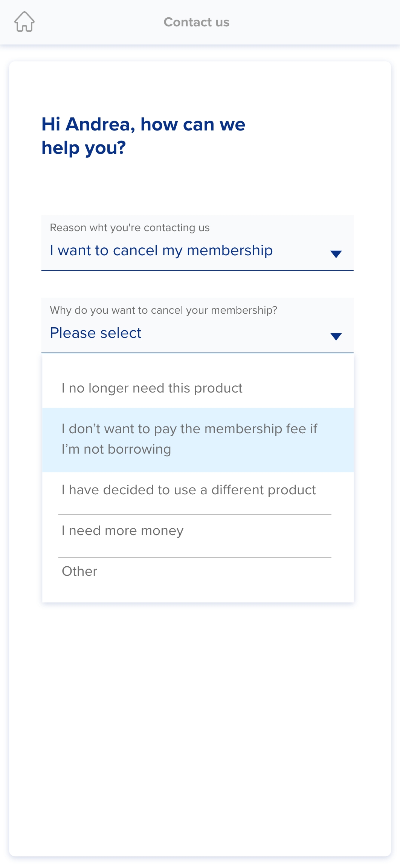Screen dimensions: 400x868
Task: Click the 'help you?' line of the heading
Action: coord(84,148)
